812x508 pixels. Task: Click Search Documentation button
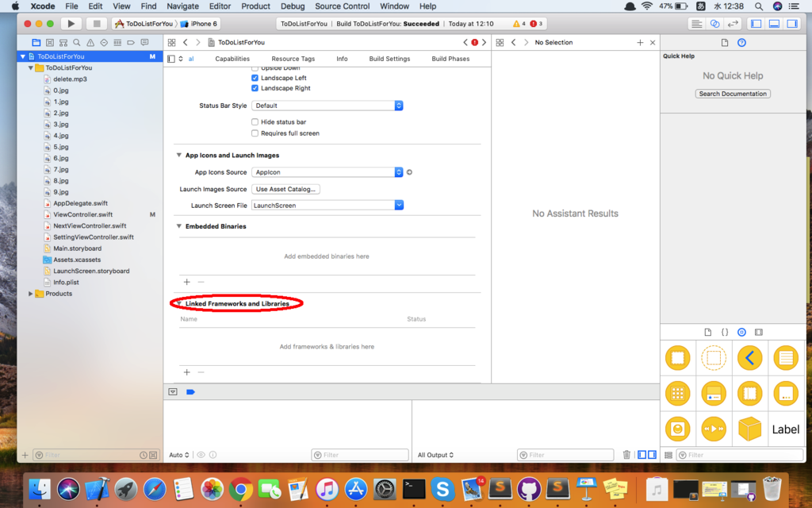point(733,94)
